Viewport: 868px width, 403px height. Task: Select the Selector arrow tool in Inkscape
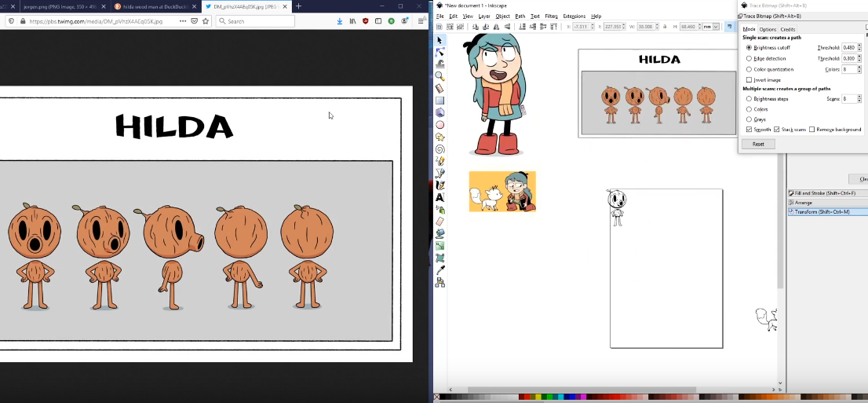(440, 40)
